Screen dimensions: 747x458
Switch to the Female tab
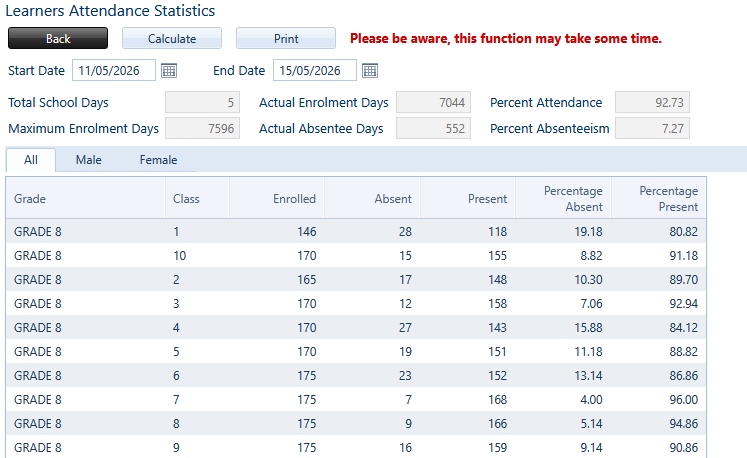pos(158,160)
